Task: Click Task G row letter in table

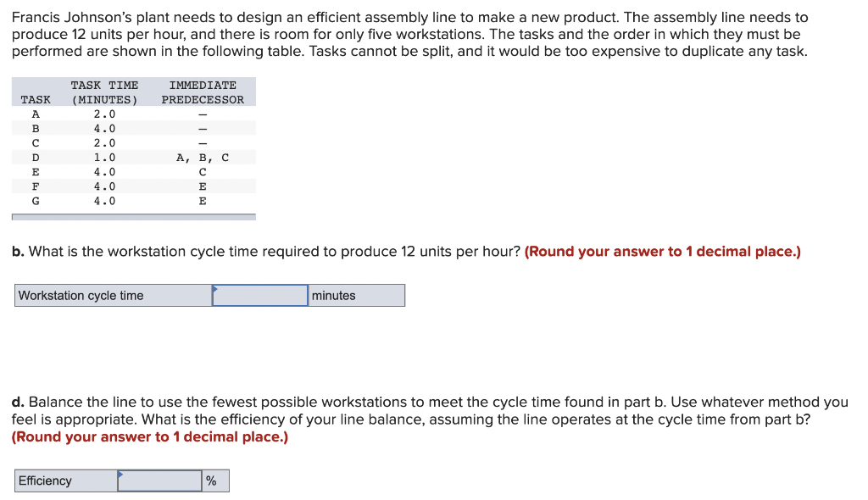Action: (x=36, y=201)
